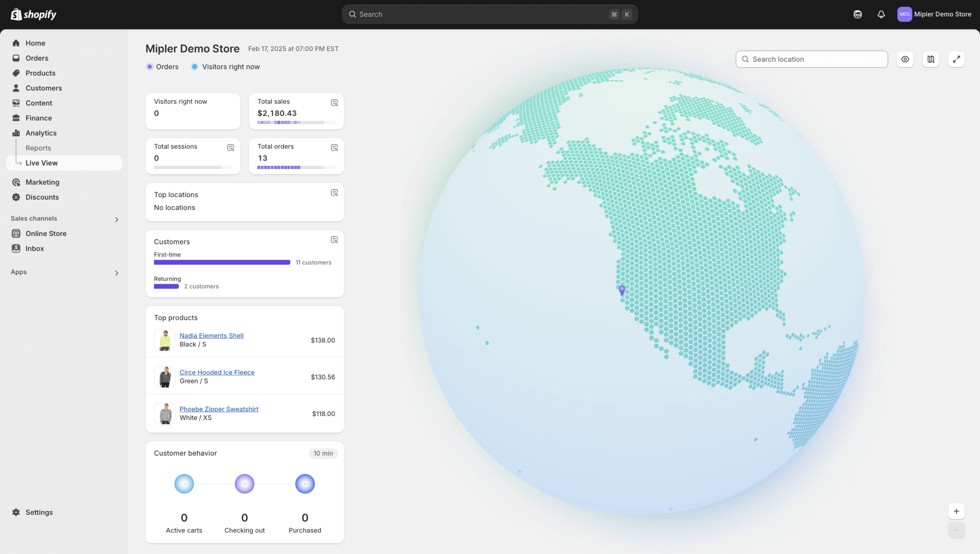Enter fullscreen with the expand arrows icon
The width and height of the screenshot is (980, 554).
click(x=956, y=59)
